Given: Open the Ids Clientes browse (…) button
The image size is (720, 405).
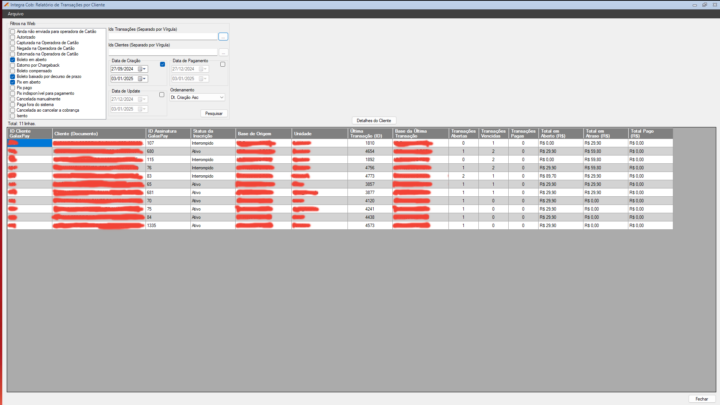Looking at the screenshot, I should 223,52.
